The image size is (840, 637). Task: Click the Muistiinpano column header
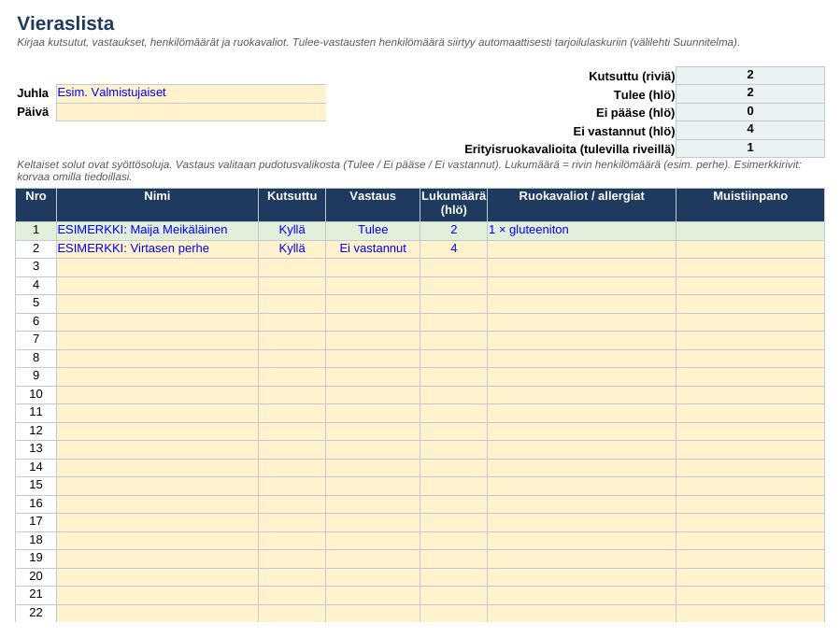(750, 205)
